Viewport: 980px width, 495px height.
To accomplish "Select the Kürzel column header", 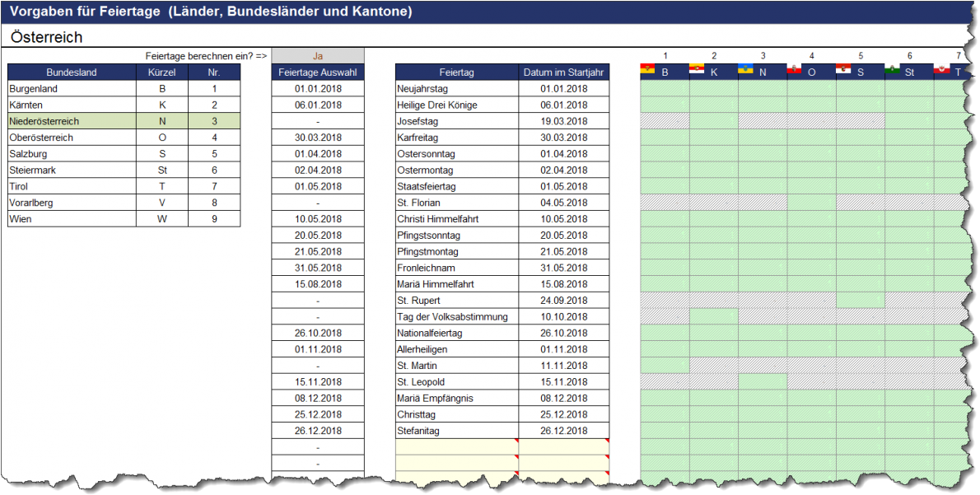I will click(x=162, y=72).
